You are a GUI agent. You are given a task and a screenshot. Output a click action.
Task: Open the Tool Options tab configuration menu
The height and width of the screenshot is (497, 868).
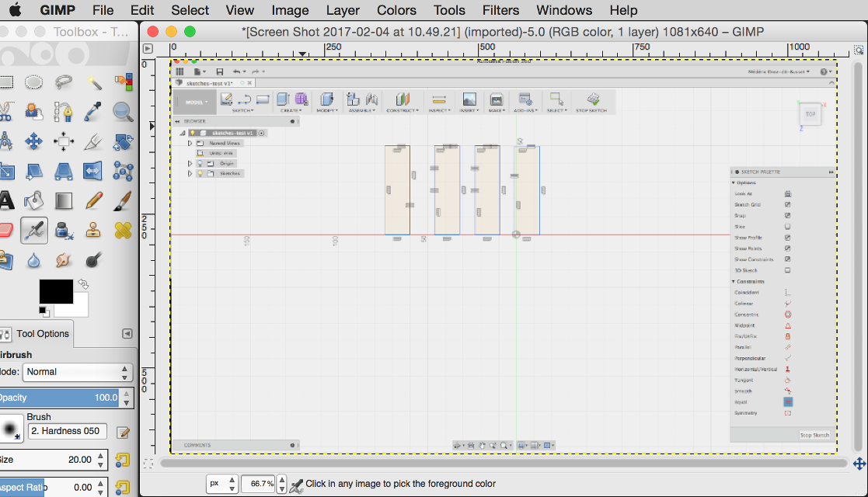pos(127,334)
